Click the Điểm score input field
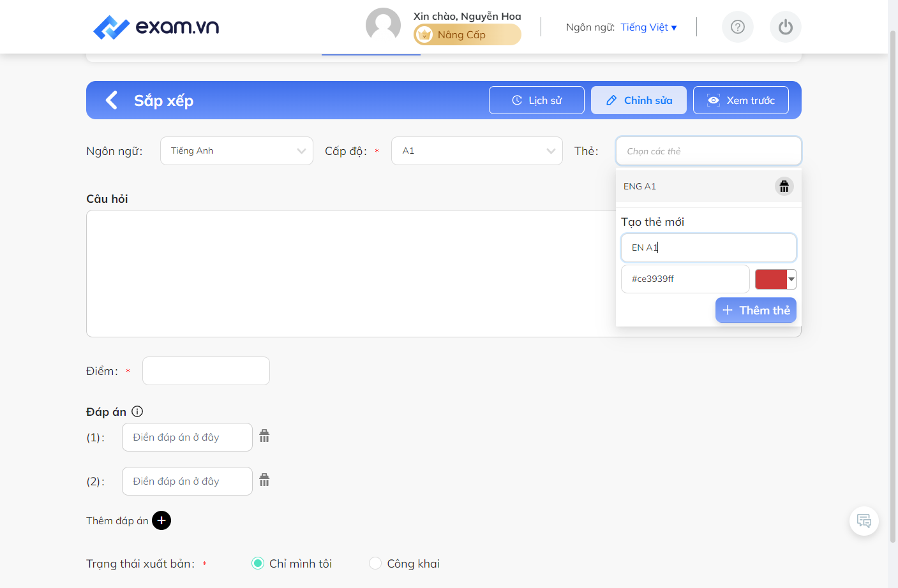 (x=206, y=371)
